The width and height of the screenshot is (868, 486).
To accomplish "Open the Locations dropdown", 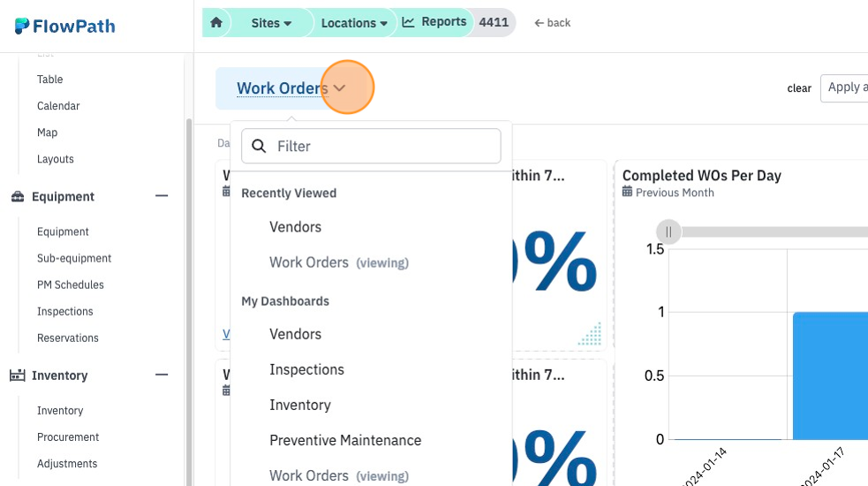I will tap(354, 23).
